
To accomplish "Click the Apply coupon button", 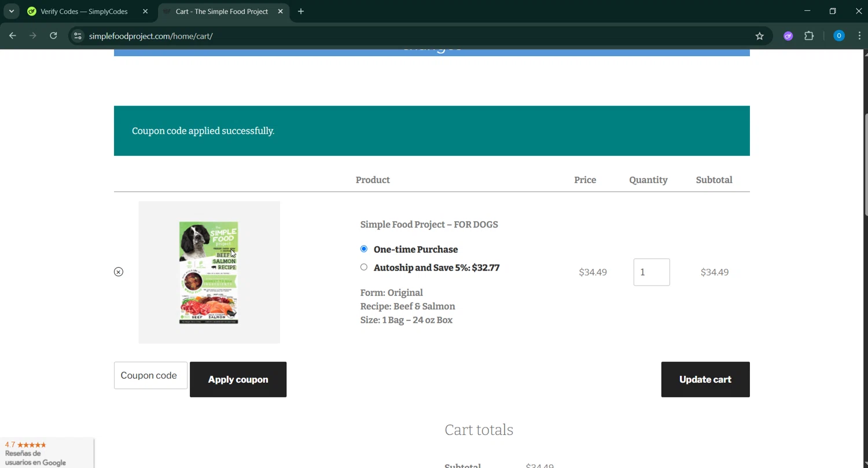I will (x=238, y=379).
